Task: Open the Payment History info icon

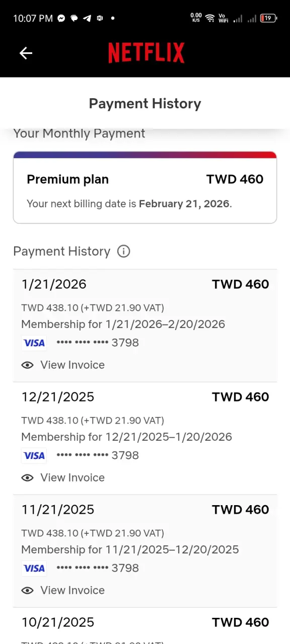Action: pyautogui.click(x=123, y=251)
